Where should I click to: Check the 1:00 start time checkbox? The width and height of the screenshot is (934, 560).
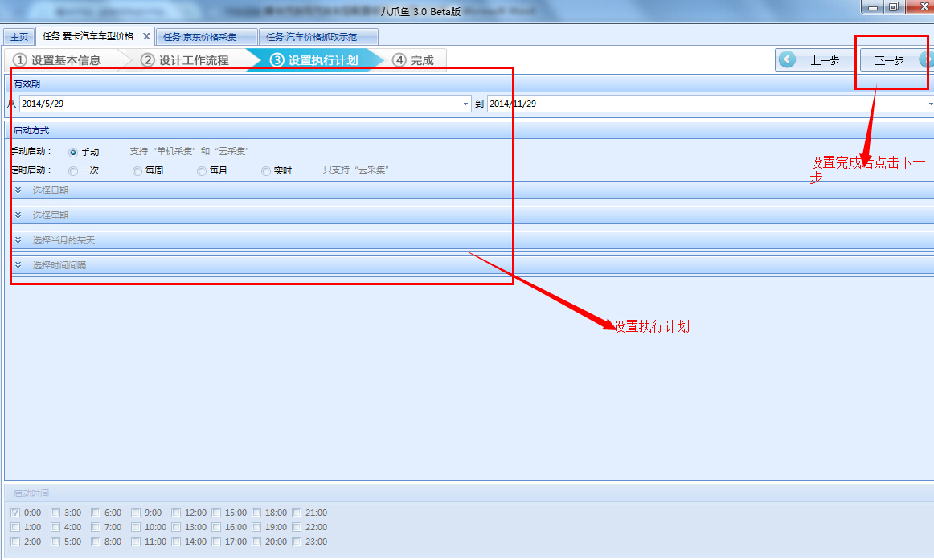15,527
